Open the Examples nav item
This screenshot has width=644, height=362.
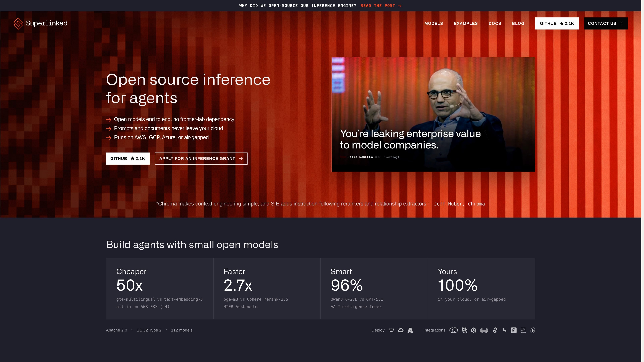[x=466, y=23]
